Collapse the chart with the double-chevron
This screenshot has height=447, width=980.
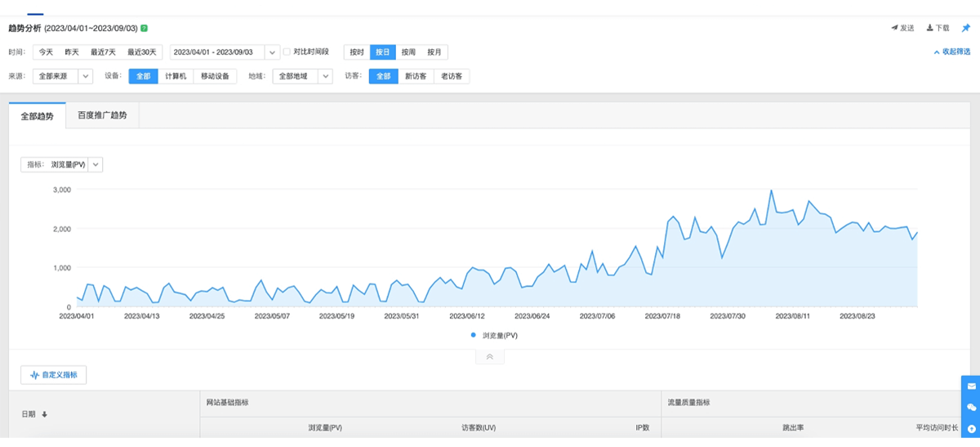coord(489,357)
